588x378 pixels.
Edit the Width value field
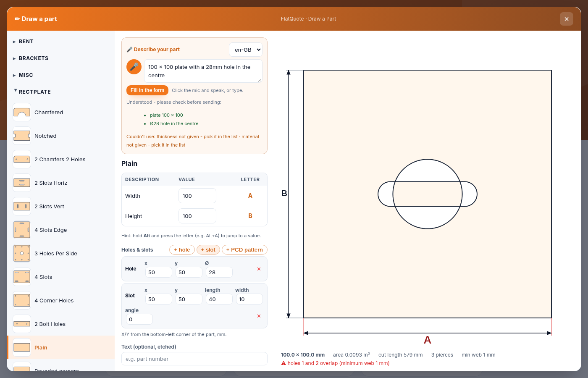197,196
